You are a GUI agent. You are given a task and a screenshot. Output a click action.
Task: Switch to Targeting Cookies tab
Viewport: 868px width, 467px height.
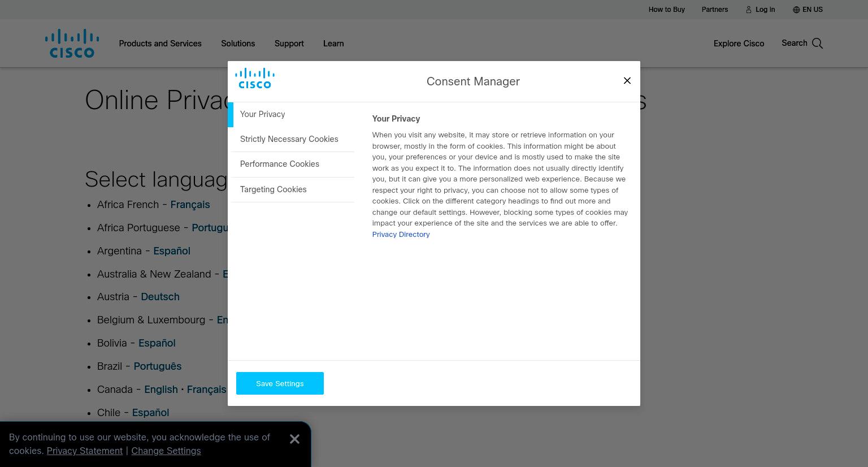[x=293, y=189]
